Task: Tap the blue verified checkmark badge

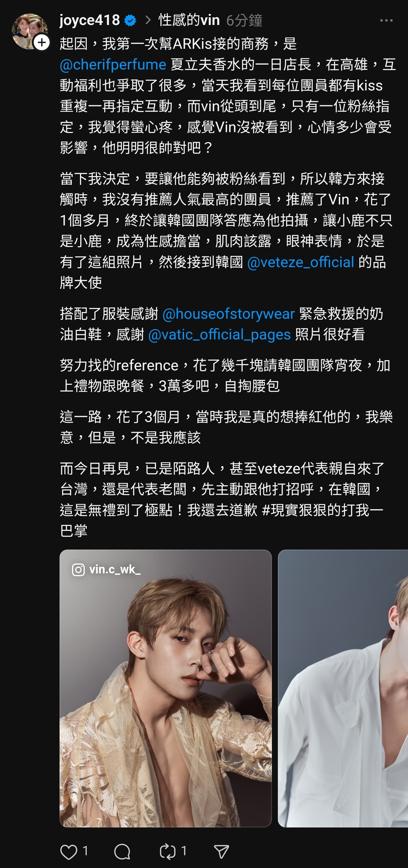Action: [130, 20]
